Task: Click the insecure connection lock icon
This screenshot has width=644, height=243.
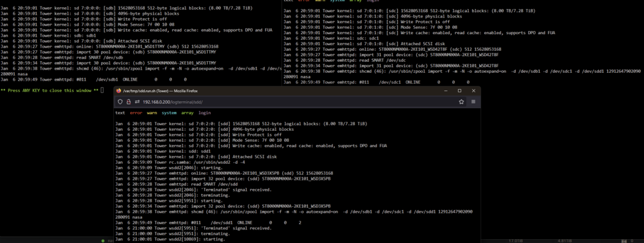Action: coord(129,102)
